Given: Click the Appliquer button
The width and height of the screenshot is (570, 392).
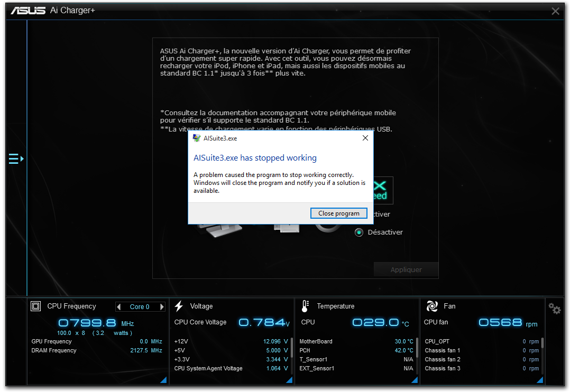Looking at the screenshot, I should [406, 269].
